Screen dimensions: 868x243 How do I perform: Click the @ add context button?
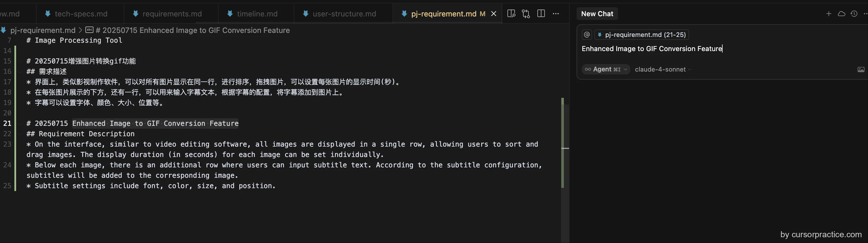(x=587, y=34)
